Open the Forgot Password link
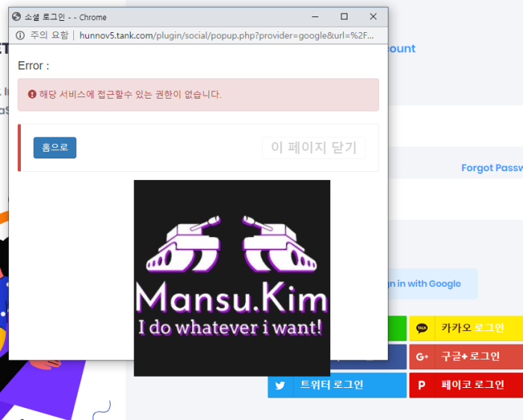Image resolution: width=523 pixels, height=420 pixels. 492,168
